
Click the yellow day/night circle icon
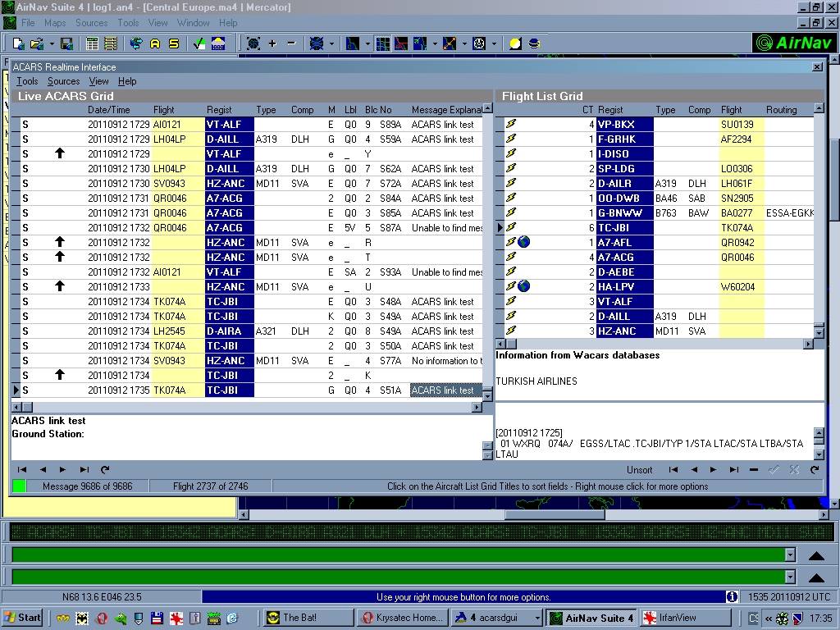515,43
